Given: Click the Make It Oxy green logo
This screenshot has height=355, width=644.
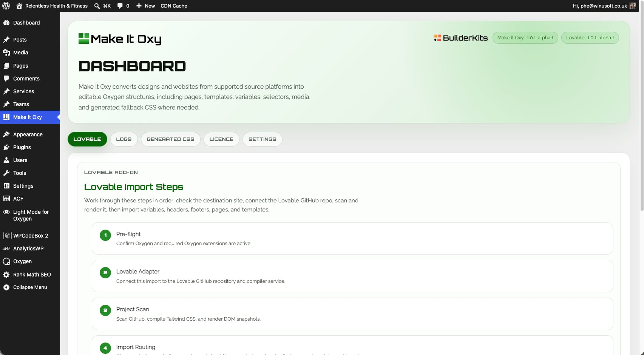Looking at the screenshot, I should coord(120,39).
